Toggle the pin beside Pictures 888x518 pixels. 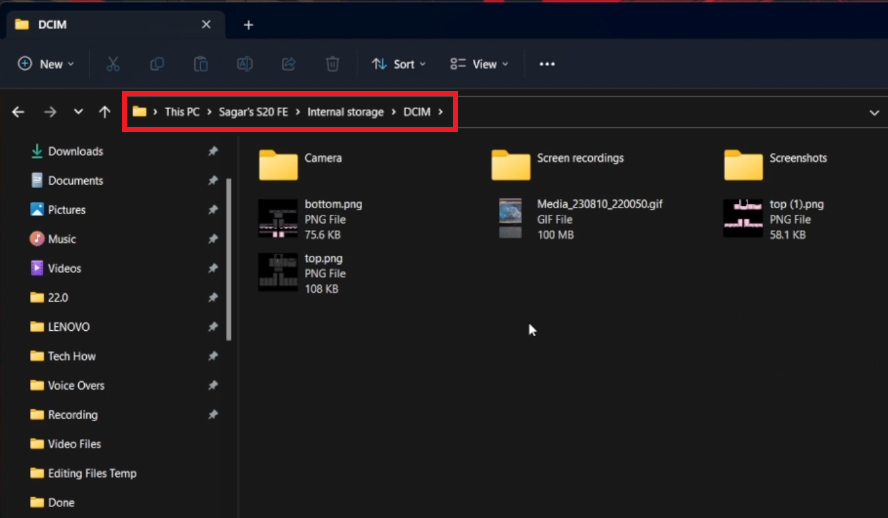coord(212,210)
